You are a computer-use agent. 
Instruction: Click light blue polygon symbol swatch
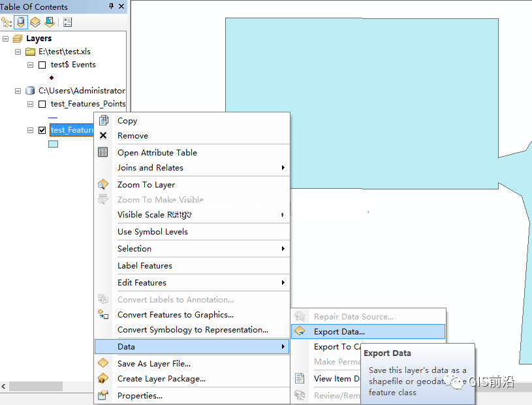[x=54, y=144]
